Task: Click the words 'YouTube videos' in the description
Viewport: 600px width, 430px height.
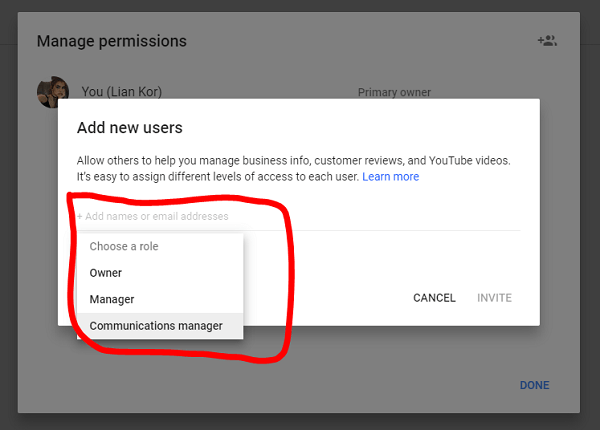Action: [x=469, y=160]
